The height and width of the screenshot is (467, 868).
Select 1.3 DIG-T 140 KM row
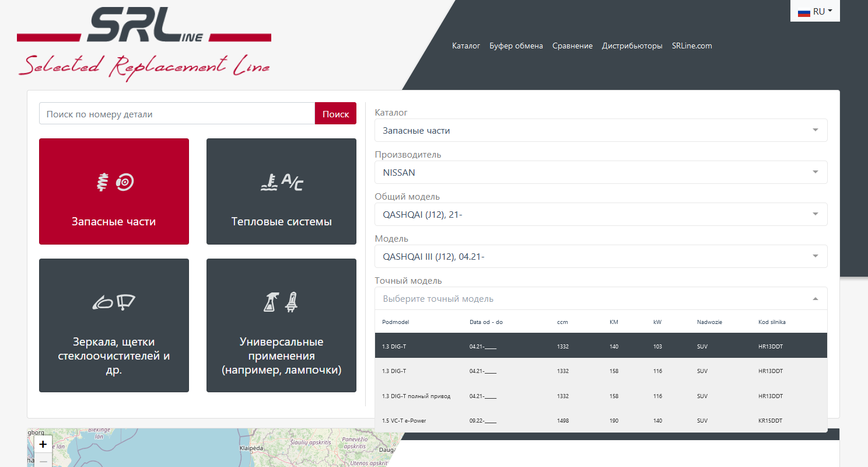coord(601,346)
